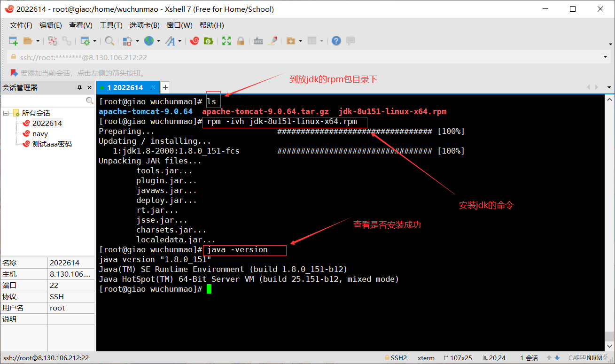Open the 选项卡(B) menu
The height and width of the screenshot is (364, 615).
(x=145, y=25)
